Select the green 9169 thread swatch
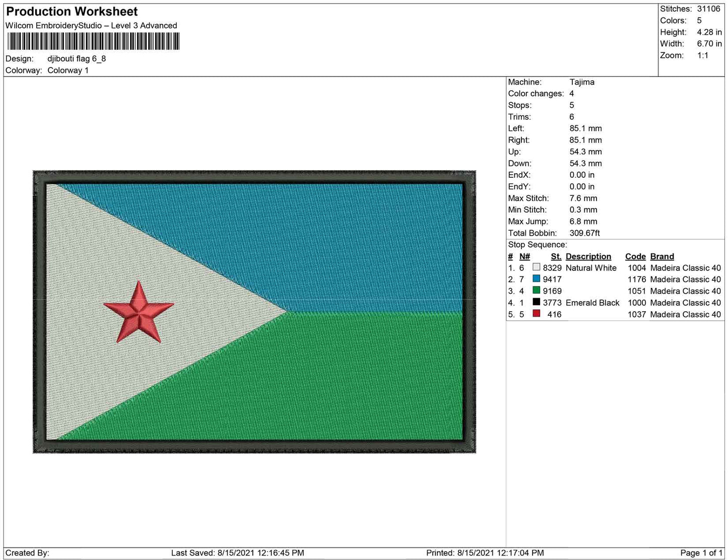Screen dimensions: 728x560 pyautogui.click(x=537, y=291)
